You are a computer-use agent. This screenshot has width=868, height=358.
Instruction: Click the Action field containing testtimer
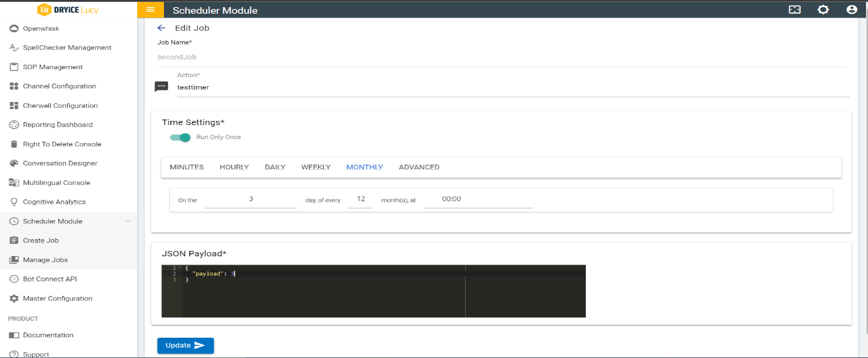tap(513, 87)
